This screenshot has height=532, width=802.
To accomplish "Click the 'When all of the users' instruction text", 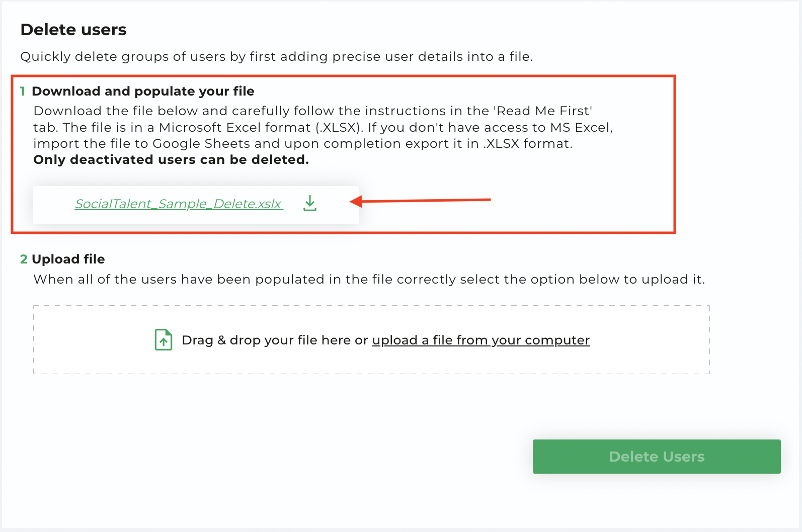I will coord(369,280).
